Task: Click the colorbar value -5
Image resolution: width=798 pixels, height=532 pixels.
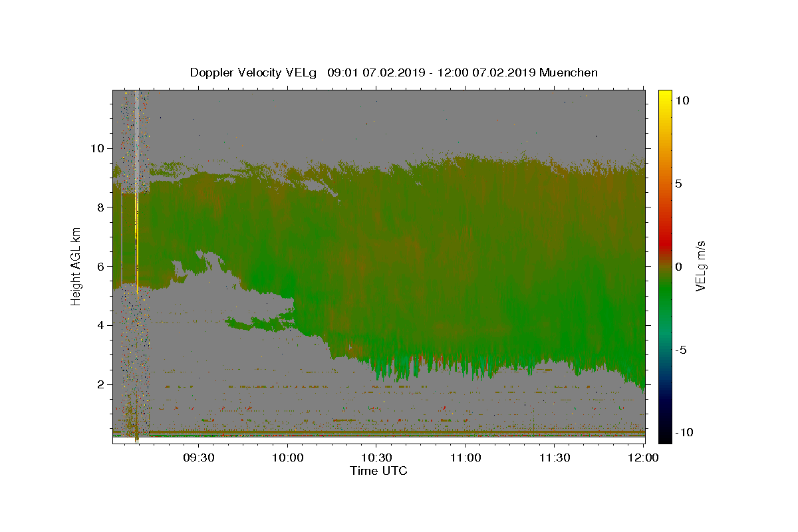Action: click(x=682, y=349)
